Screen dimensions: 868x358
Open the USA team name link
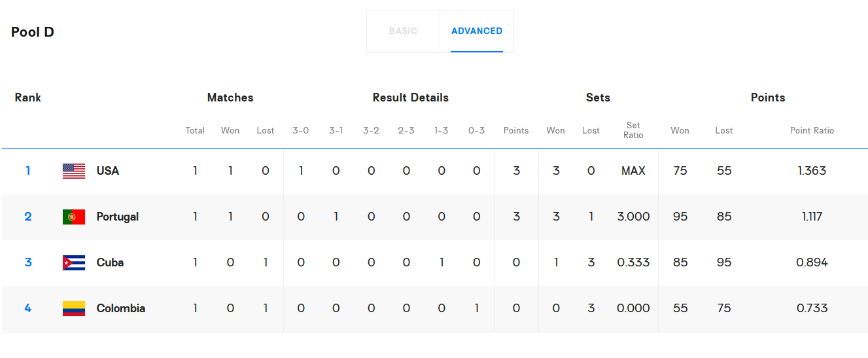coord(108,171)
